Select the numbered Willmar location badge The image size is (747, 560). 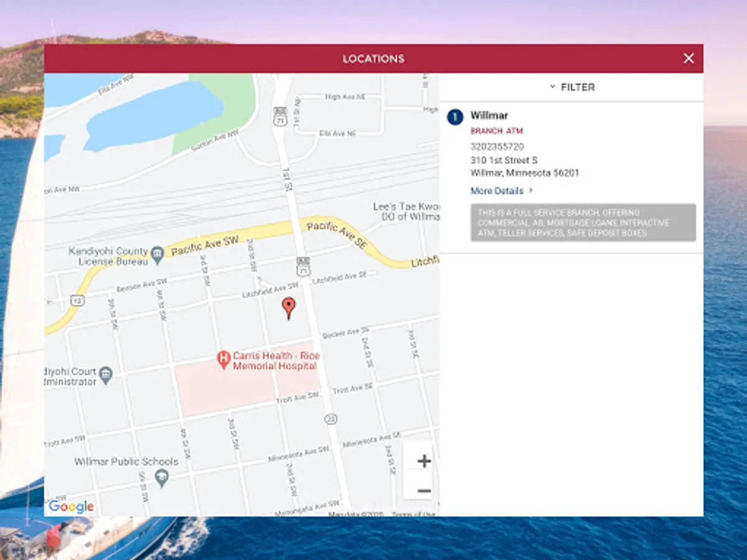pos(455,116)
